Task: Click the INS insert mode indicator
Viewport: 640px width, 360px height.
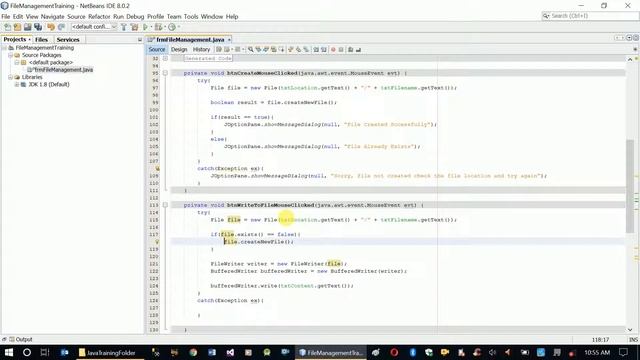Action: pos(633,340)
